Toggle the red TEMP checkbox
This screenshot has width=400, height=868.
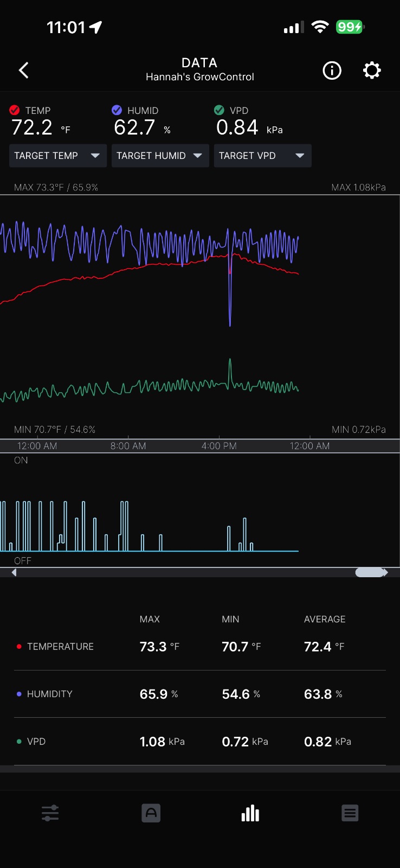point(15,110)
